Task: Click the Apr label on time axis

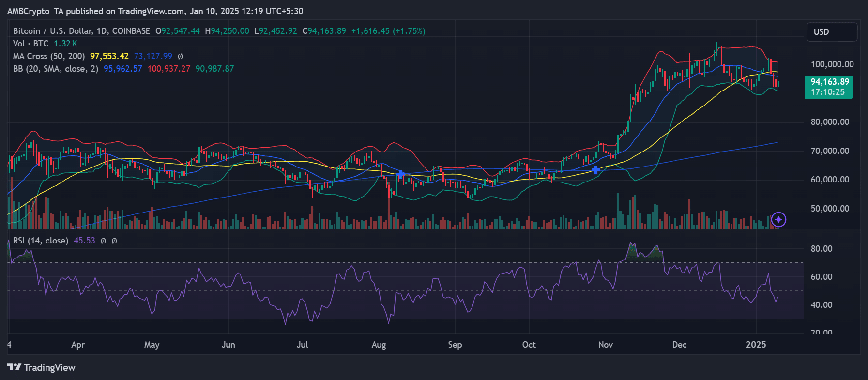Action: click(78, 345)
